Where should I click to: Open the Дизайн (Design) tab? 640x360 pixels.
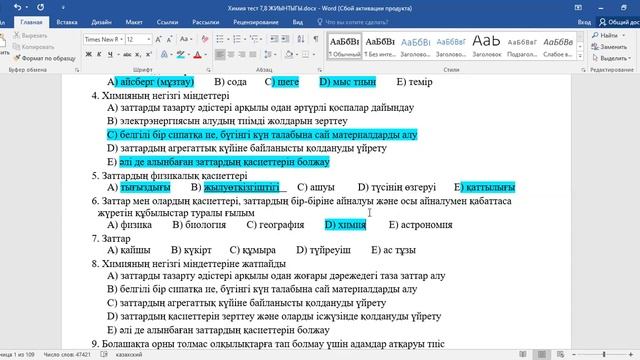click(101, 22)
